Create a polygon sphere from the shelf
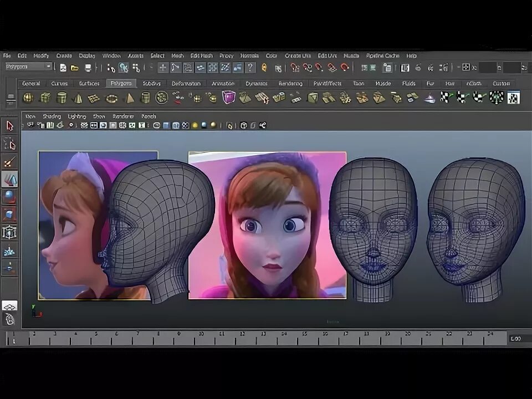Screen dimensions: 532x399 [28, 98]
